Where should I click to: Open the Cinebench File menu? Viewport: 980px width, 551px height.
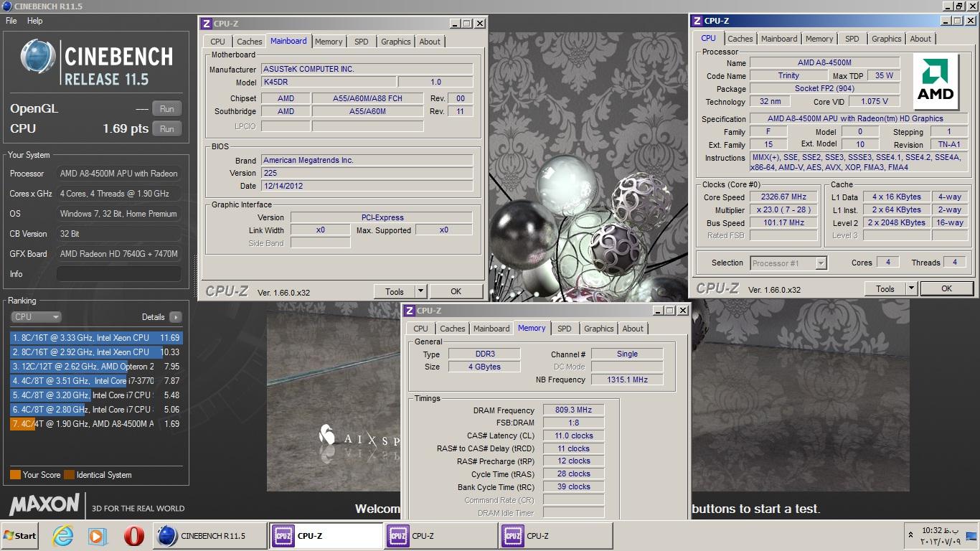point(11,21)
